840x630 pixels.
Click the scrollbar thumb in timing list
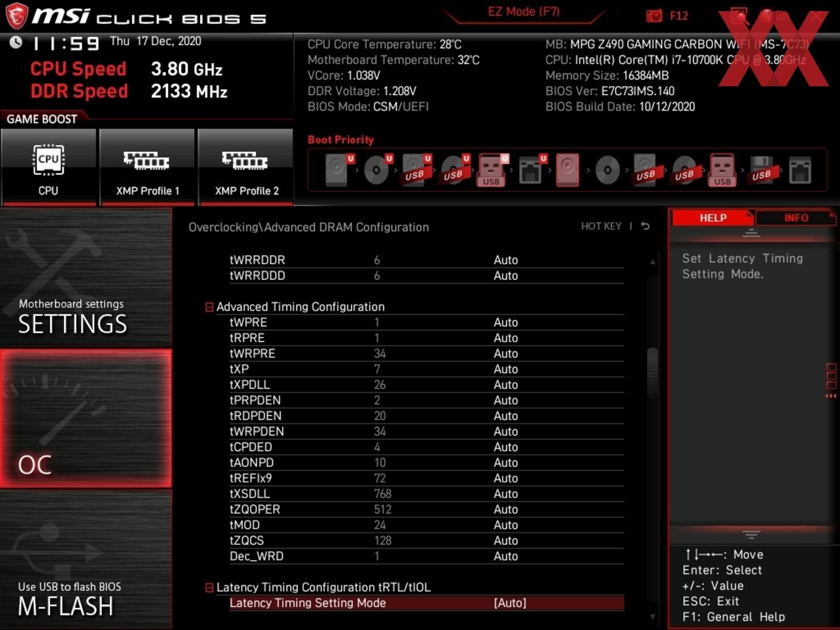point(652,373)
